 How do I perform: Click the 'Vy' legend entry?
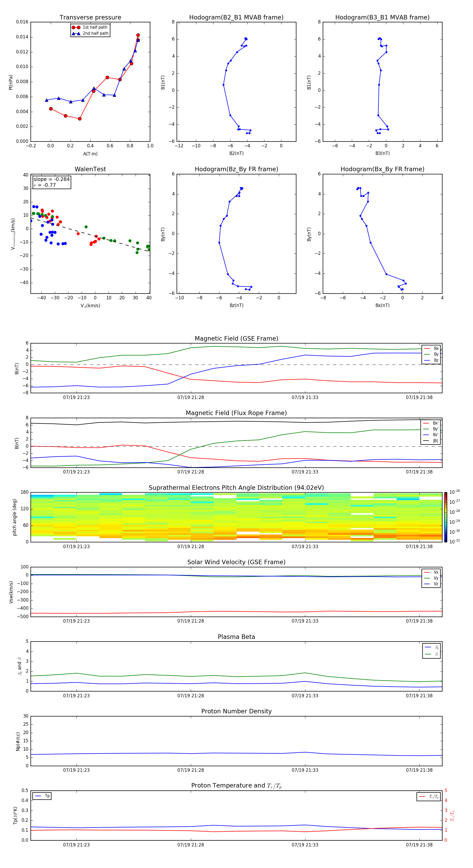pyautogui.click(x=431, y=578)
